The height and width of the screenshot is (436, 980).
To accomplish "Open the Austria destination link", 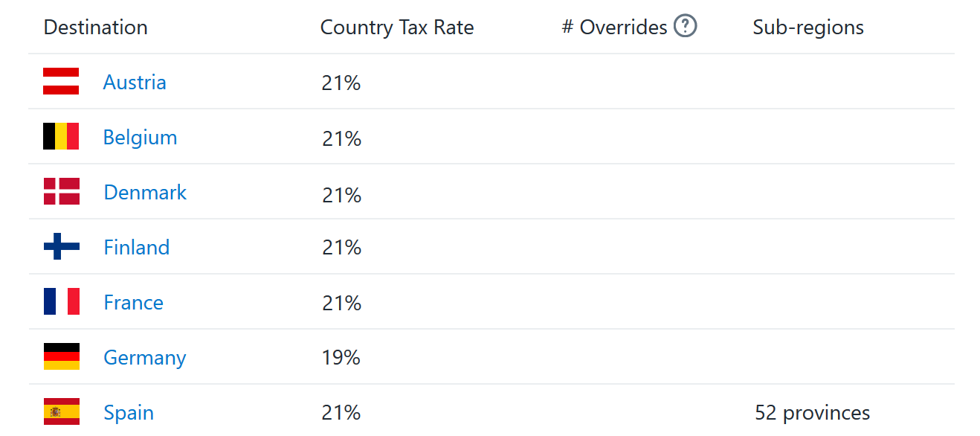I will 135,82.
